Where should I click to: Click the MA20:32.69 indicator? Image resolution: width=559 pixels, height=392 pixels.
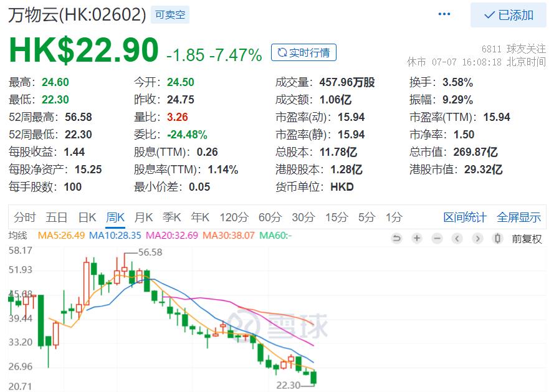[x=172, y=236]
